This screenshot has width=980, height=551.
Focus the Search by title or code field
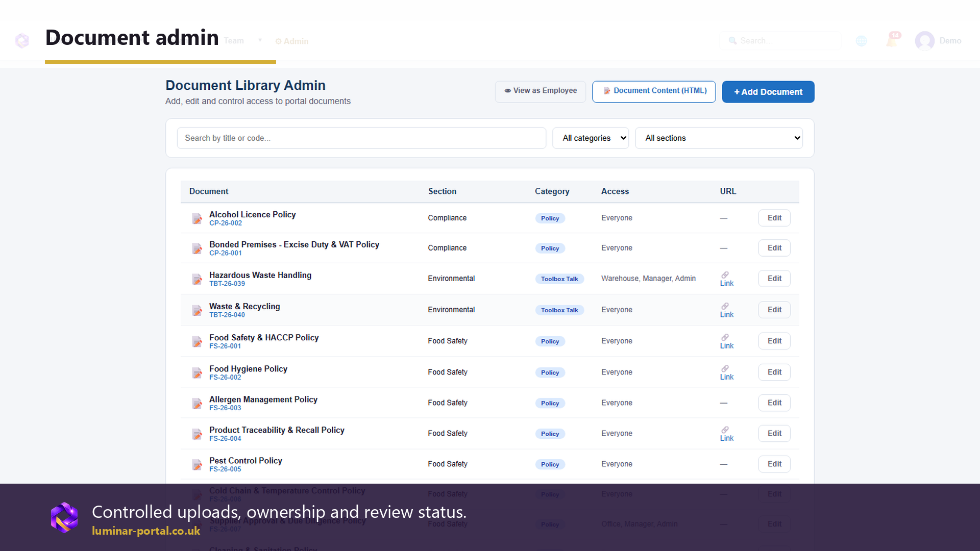[x=361, y=138]
